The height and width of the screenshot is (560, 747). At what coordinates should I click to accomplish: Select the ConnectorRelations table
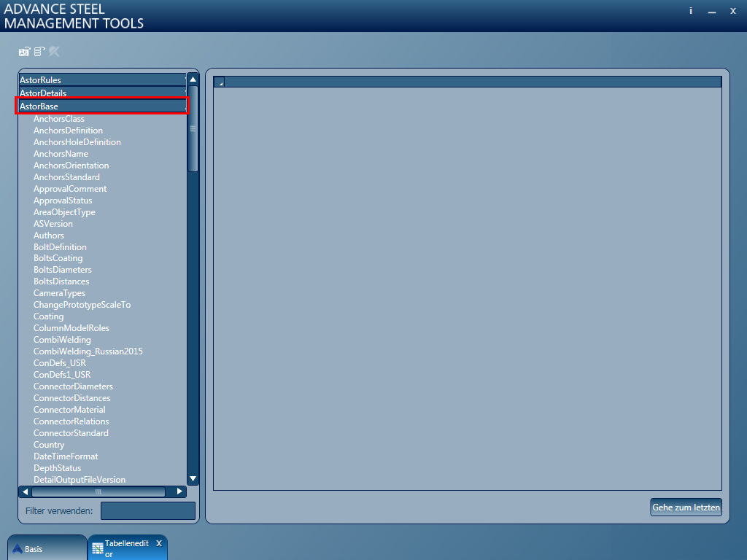point(71,421)
